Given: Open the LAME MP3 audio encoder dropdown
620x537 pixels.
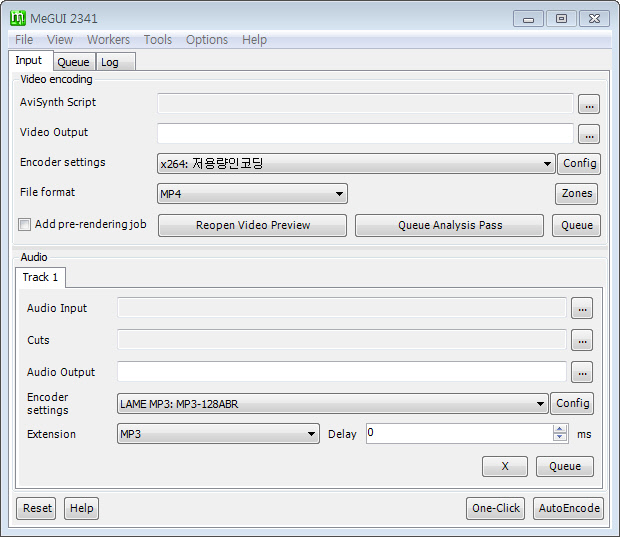Looking at the screenshot, I should pyautogui.click(x=333, y=404).
